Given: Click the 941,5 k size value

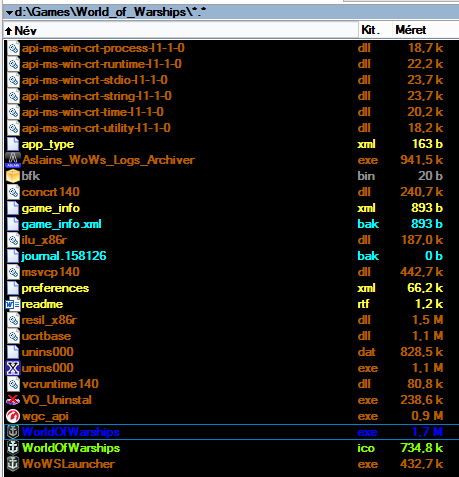Looking at the screenshot, I should [x=422, y=160].
